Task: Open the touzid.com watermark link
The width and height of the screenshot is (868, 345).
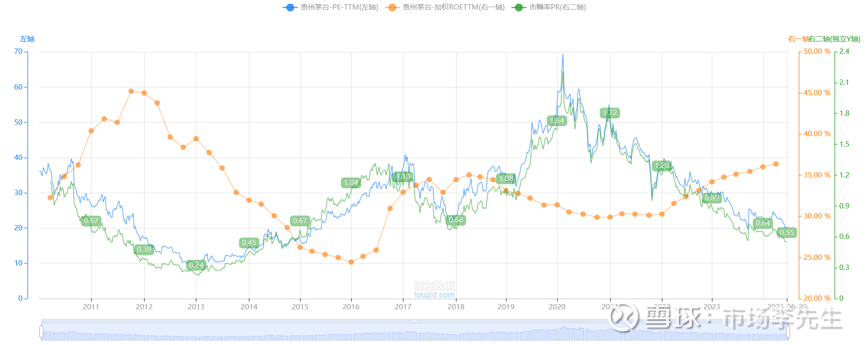Action: 434,295
